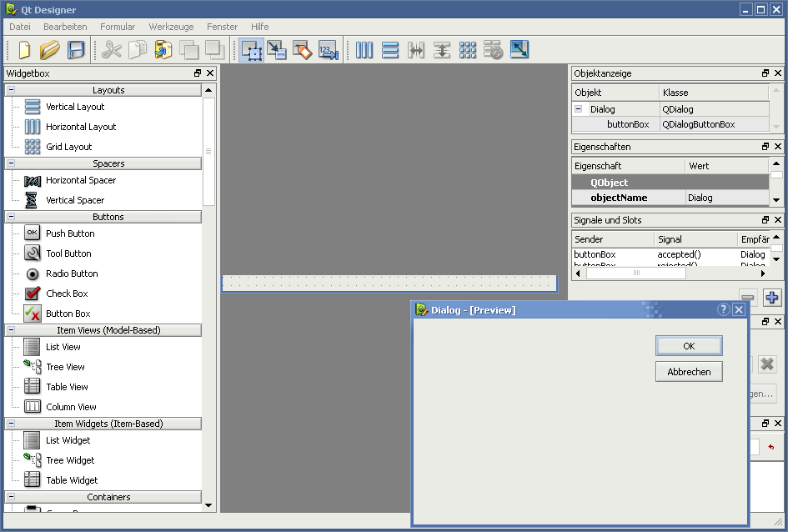Click help question mark in Dialog preview
The width and height of the screenshot is (788, 532).
pos(723,309)
